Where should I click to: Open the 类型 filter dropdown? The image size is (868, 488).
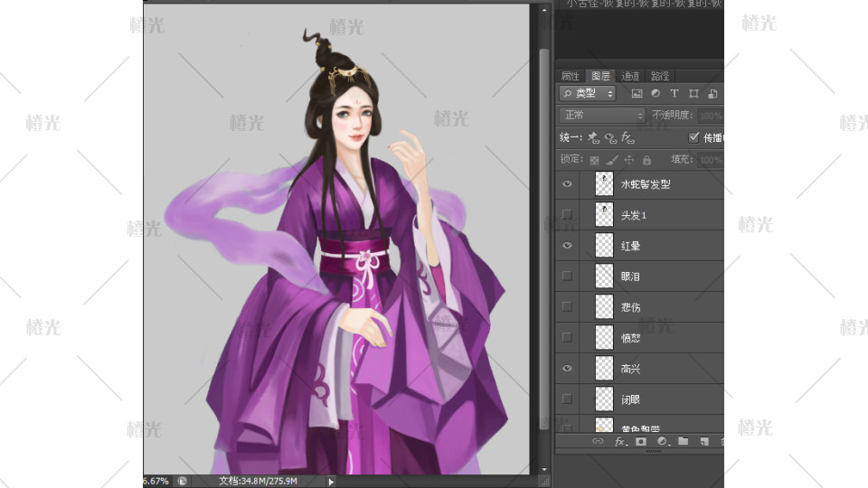pos(587,93)
